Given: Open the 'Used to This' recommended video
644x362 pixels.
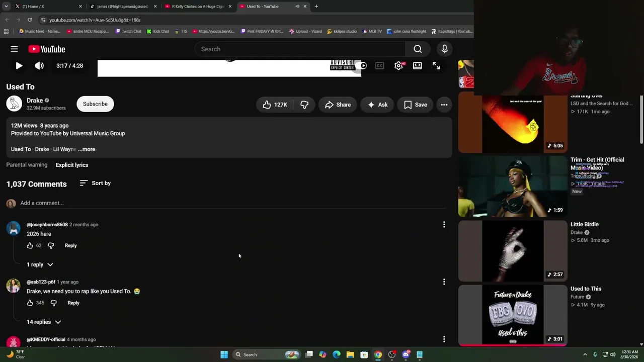Looking at the screenshot, I should [x=512, y=315].
